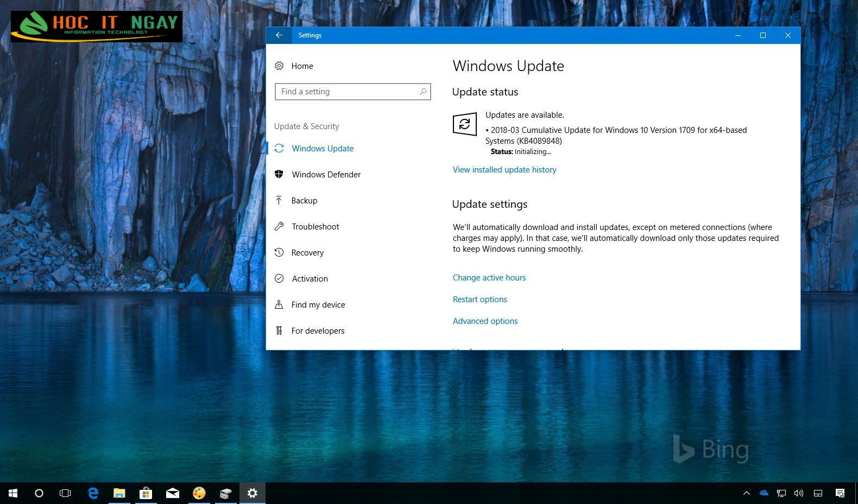Click the magnifier icon in the search box
The image size is (858, 504).
tap(423, 92)
